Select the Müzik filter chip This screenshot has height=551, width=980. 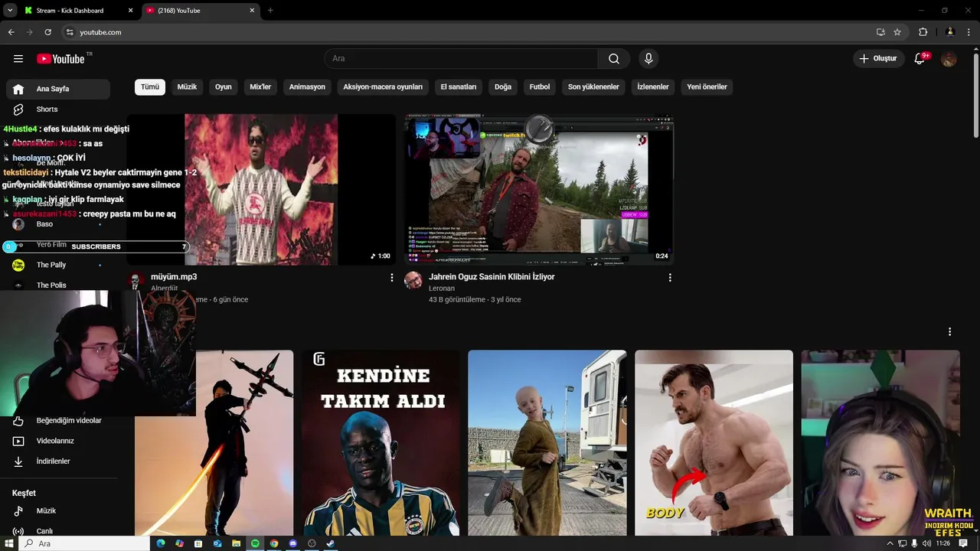tap(187, 86)
